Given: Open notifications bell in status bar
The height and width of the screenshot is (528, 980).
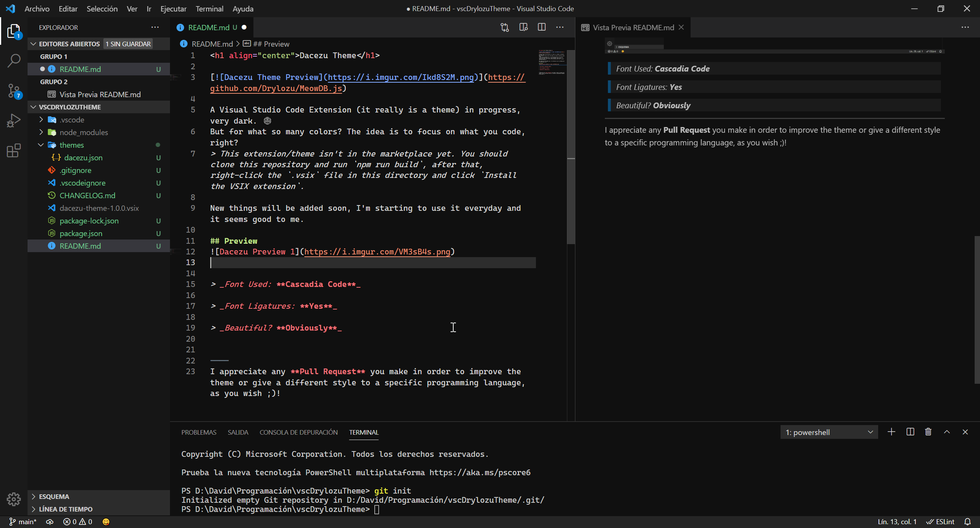Looking at the screenshot, I should point(967,522).
